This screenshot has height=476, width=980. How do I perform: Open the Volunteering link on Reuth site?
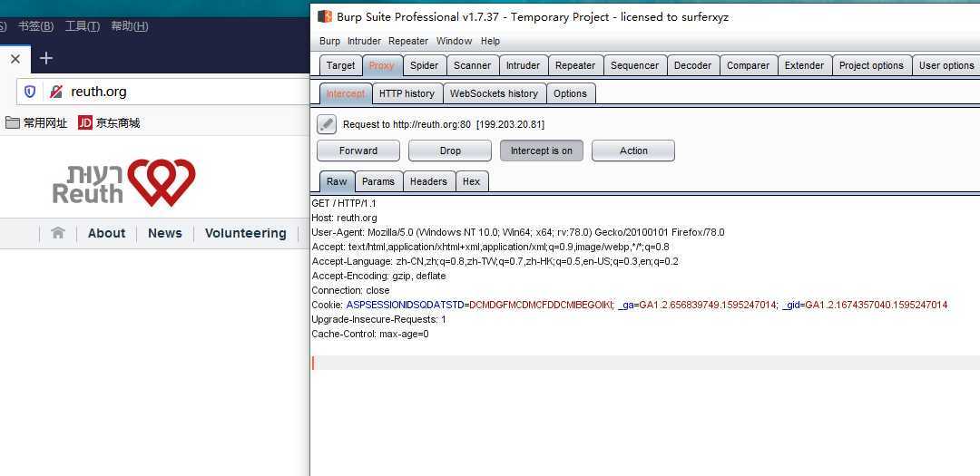[x=246, y=233]
